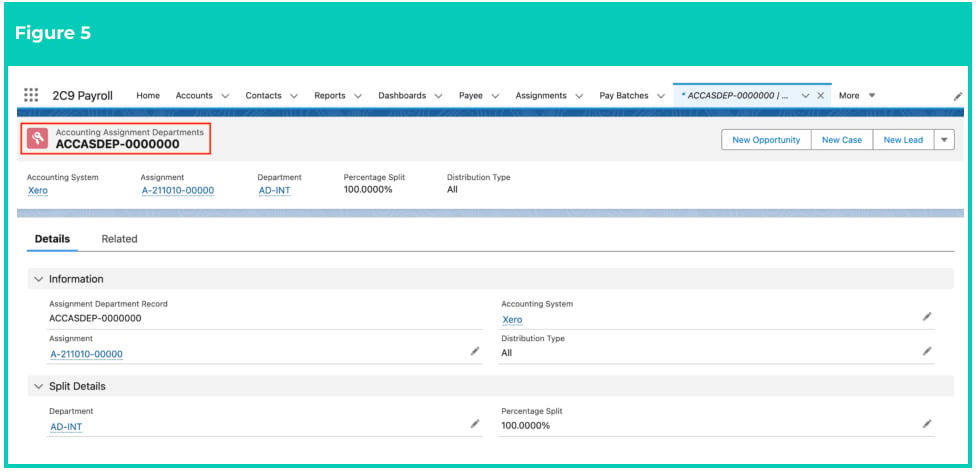Open the App Launcher grid icon
This screenshot has width=976, height=472.
31,95
